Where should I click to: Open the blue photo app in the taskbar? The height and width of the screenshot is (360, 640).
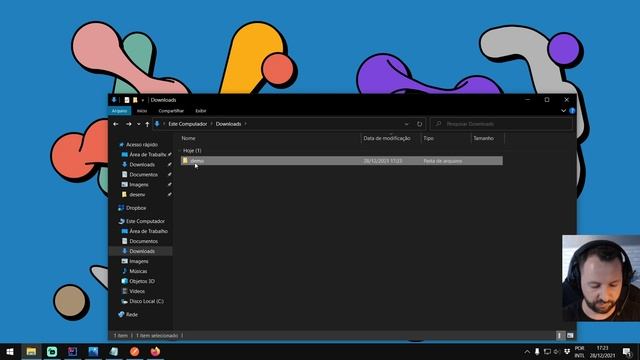point(93,351)
